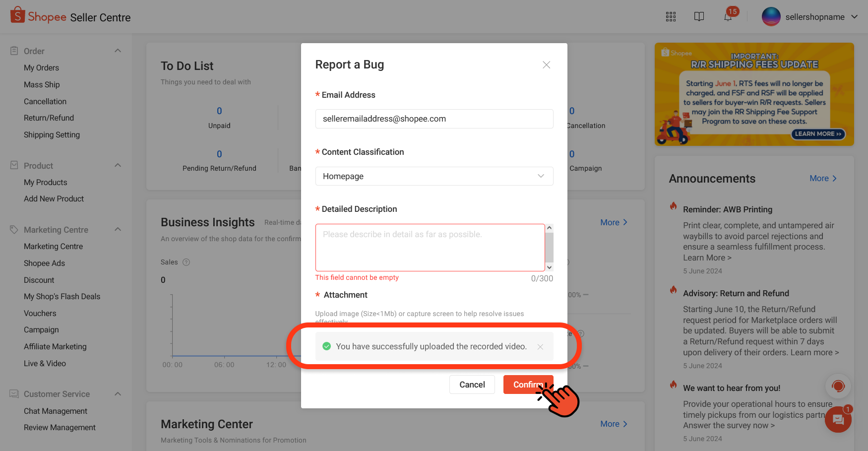Click the Product section icon in sidebar
Viewport: 868px width, 451px height.
[13, 165]
